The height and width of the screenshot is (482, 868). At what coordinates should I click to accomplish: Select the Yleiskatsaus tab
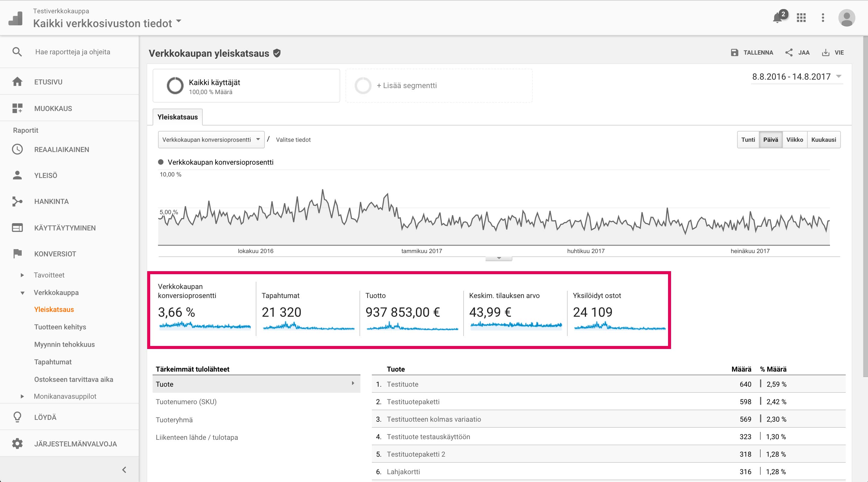(x=178, y=117)
